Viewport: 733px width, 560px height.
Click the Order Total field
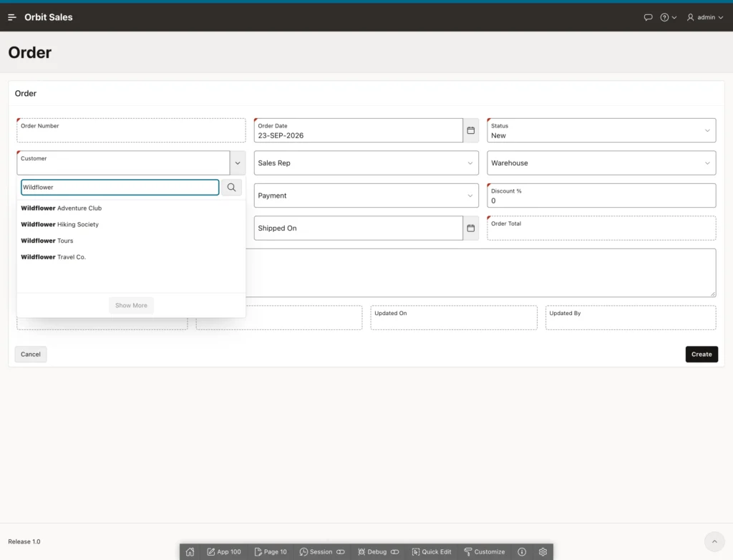(601, 228)
